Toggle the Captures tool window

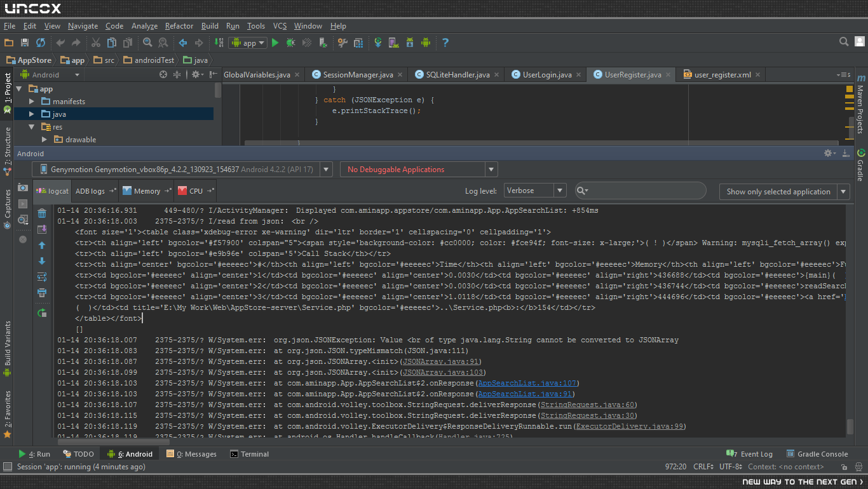pos(7,210)
